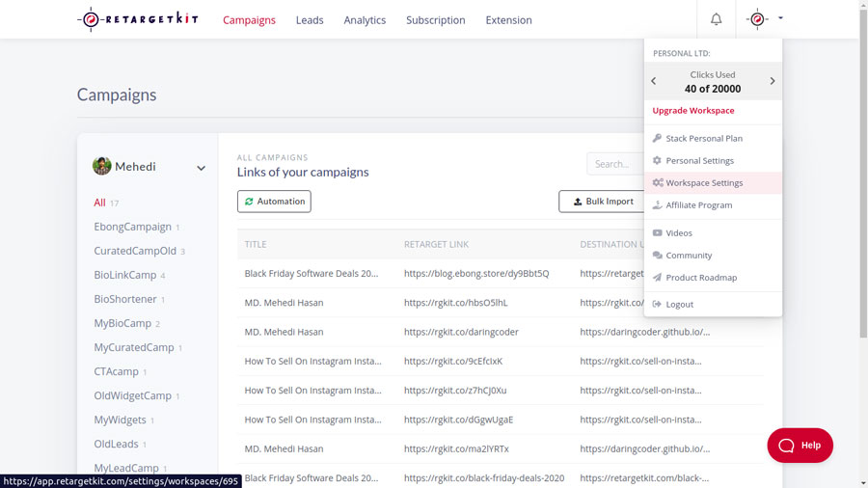Open the Help chat widget
This screenshot has height=488, width=868.
[x=800, y=446]
